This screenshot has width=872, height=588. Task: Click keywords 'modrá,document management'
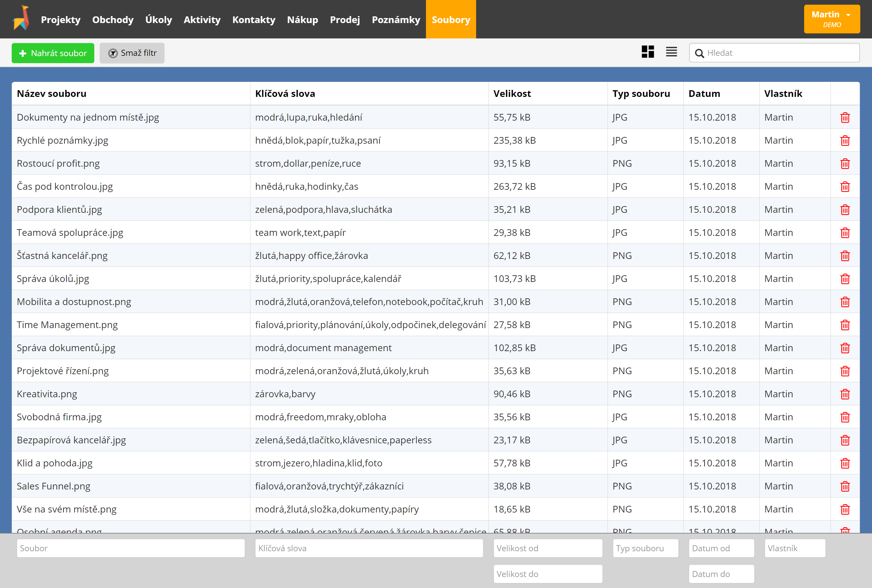(323, 348)
